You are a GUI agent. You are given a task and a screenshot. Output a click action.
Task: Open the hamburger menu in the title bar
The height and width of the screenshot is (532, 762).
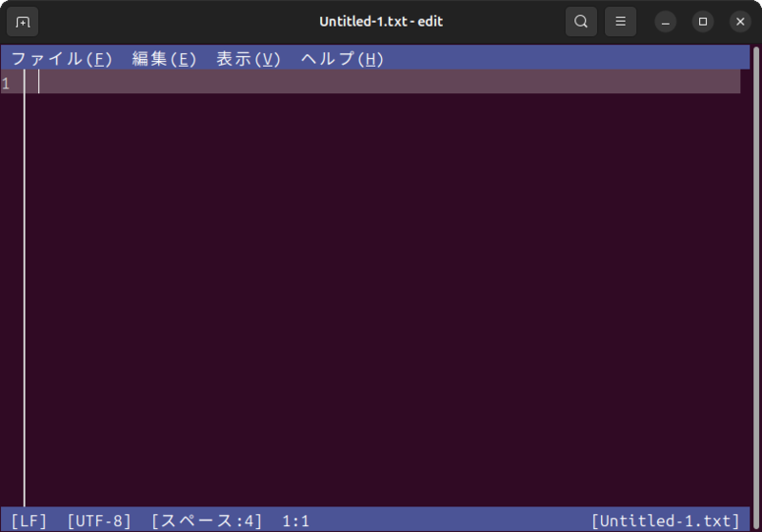pyautogui.click(x=620, y=21)
